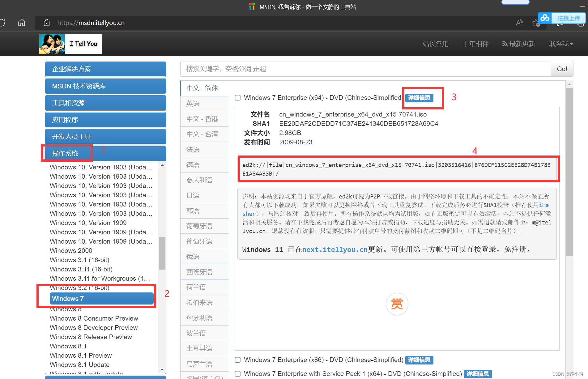Click the SHA1 hash value text

coord(359,124)
